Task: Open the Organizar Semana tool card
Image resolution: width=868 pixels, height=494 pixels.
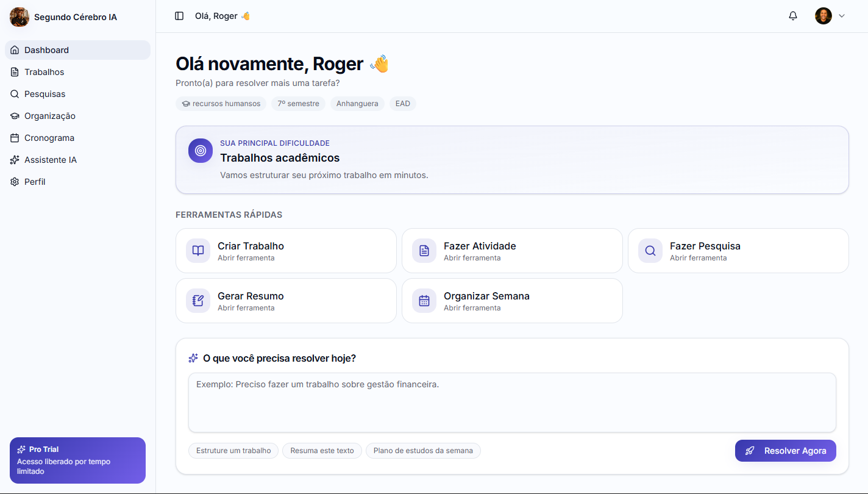Action: pyautogui.click(x=512, y=301)
